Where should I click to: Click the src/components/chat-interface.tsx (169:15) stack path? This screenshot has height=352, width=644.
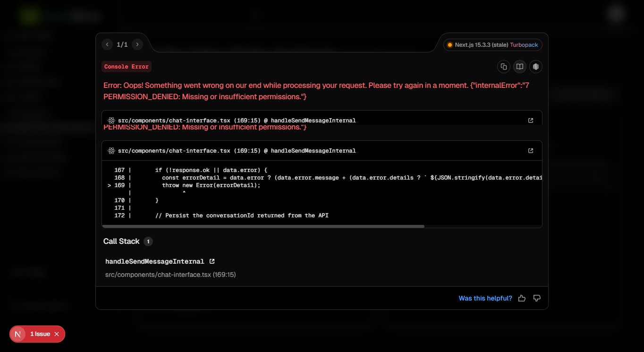170,275
